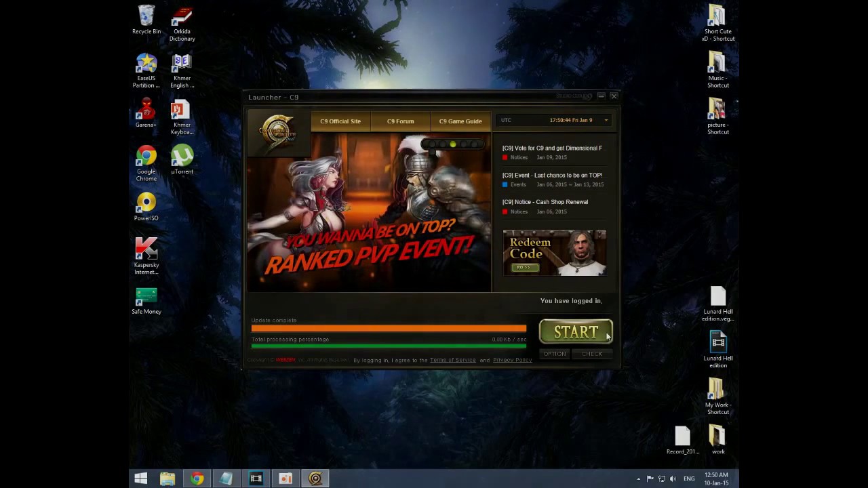Select the µTorrent desktop icon
This screenshot has height=488, width=868.
point(182,161)
